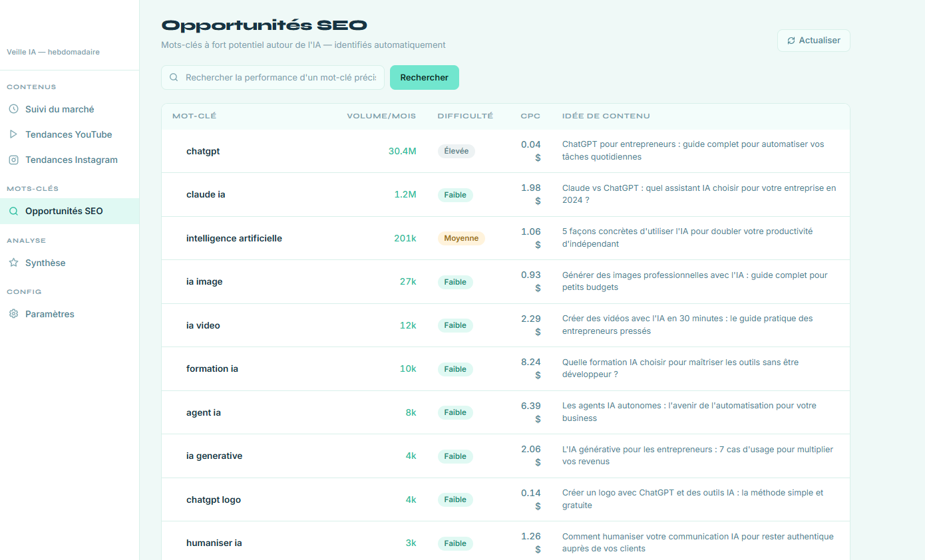
Task: Click the star icon beside Synthèse
Action: 13,263
